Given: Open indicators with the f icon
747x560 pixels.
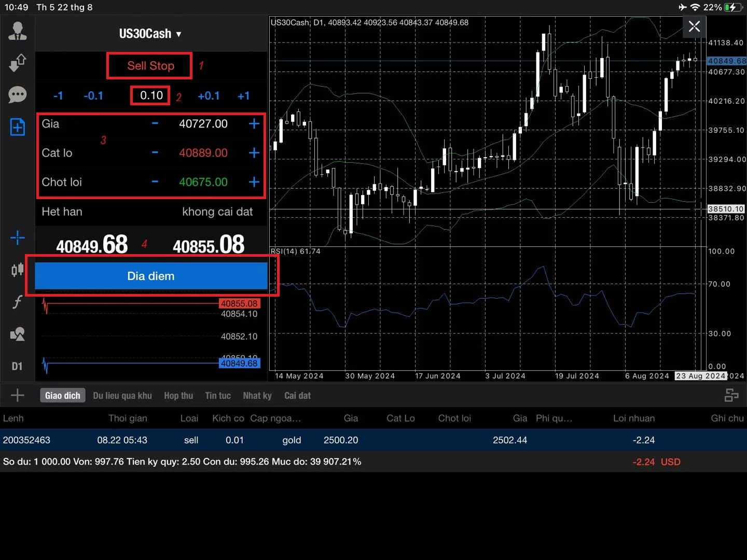Looking at the screenshot, I should coord(18,302).
